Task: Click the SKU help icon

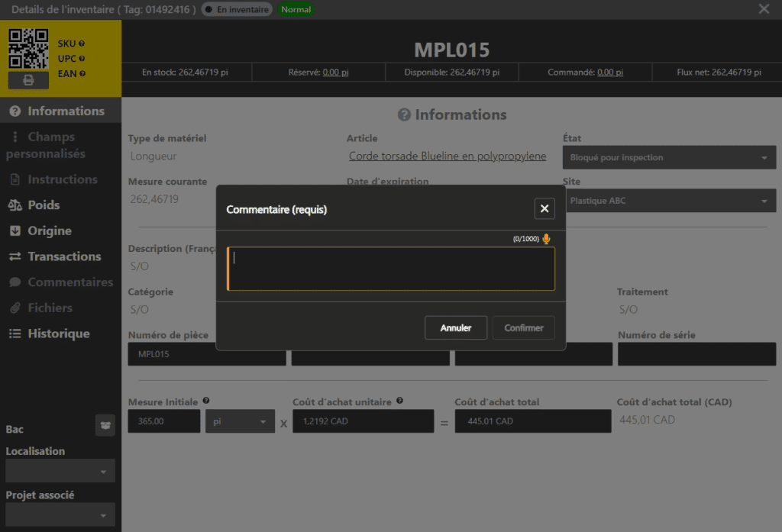Action: coord(82,44)
